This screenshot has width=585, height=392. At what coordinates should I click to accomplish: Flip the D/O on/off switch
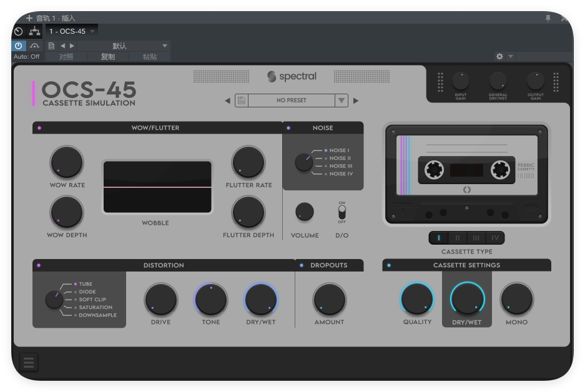coord(342,213)
